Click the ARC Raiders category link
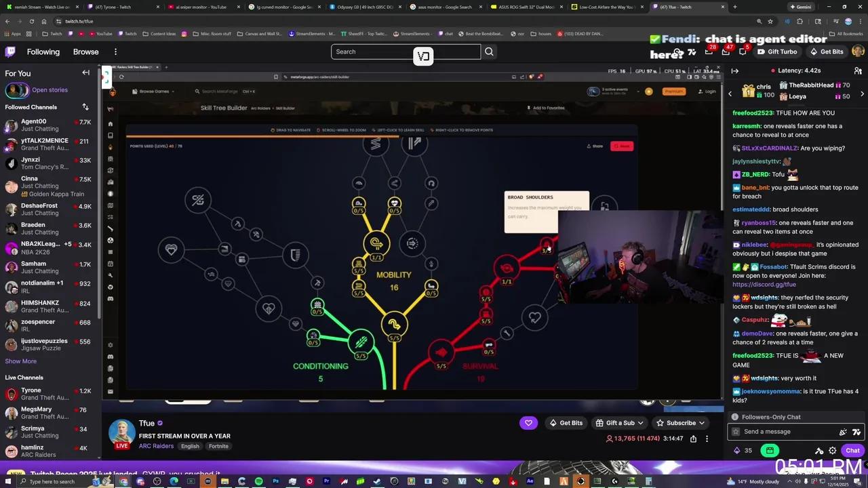Image resolution: width=868 pixels, height=488 pixels. point(156,446)
